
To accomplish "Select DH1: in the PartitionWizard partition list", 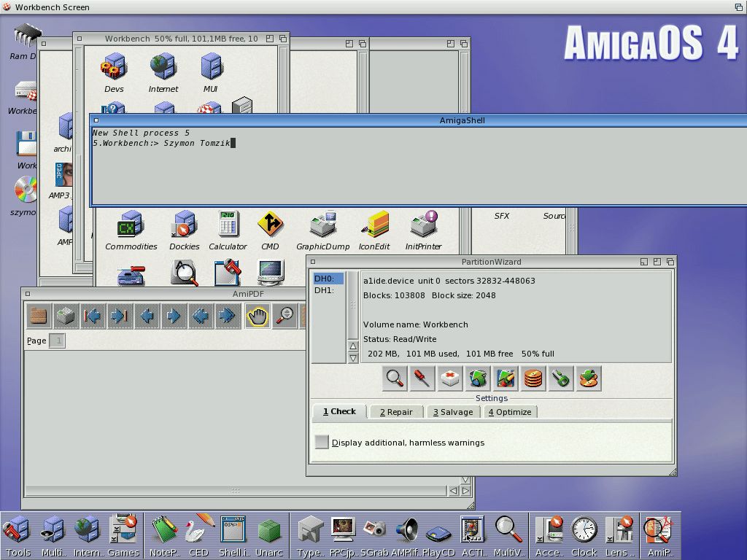I will [328, 290].
